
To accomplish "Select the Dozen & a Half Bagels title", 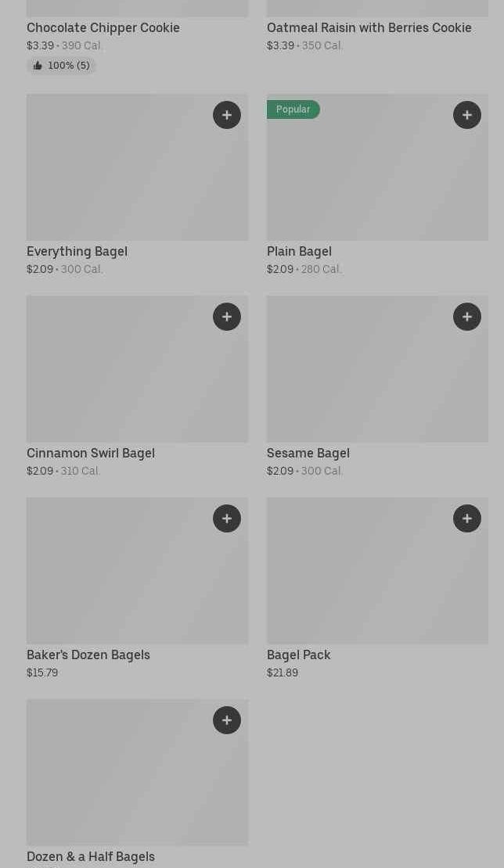I will click(91, 856).
